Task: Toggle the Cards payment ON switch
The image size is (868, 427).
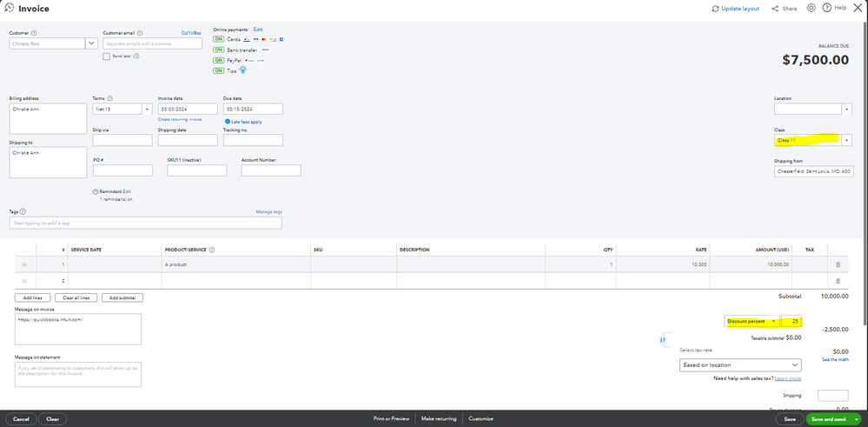Action: [x=219, y=39]
